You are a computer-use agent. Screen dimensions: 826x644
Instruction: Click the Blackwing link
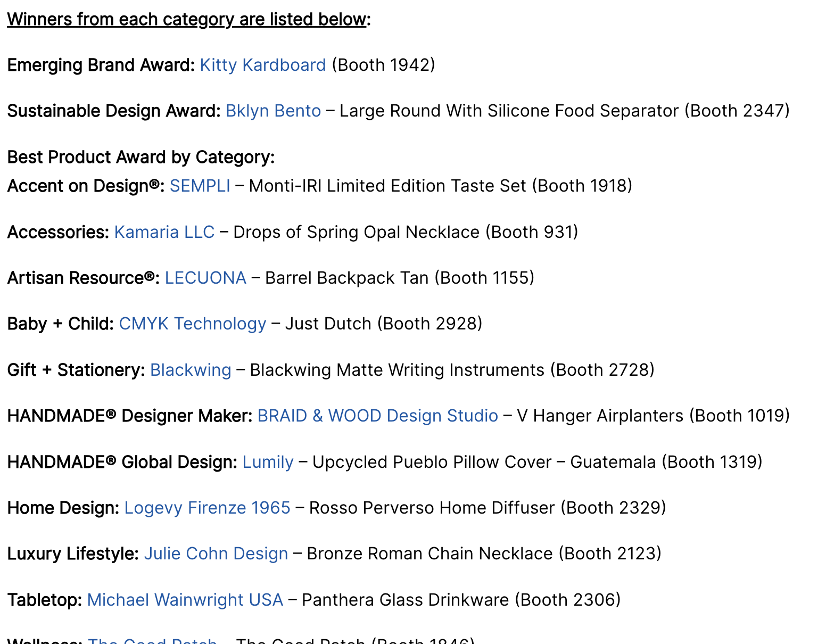pos(191,370)
